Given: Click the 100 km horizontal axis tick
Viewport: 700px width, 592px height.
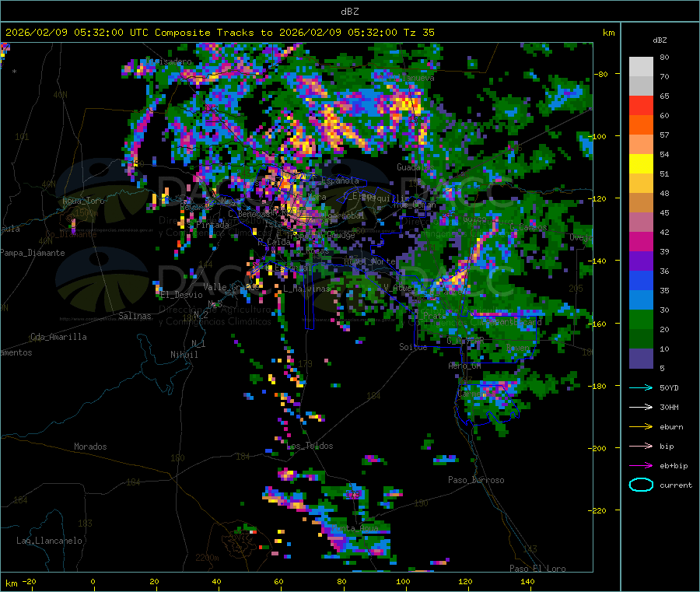Looking at the screenshot, I should [403, 581].
